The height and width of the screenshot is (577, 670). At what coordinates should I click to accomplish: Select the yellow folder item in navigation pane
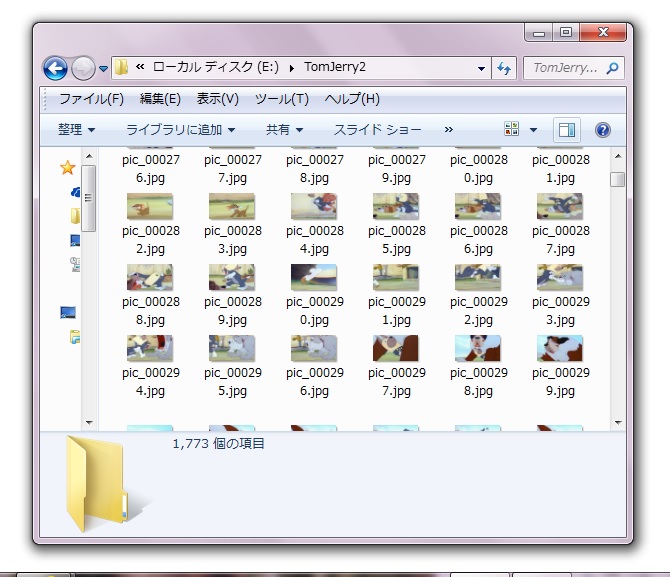coord(75,216)
